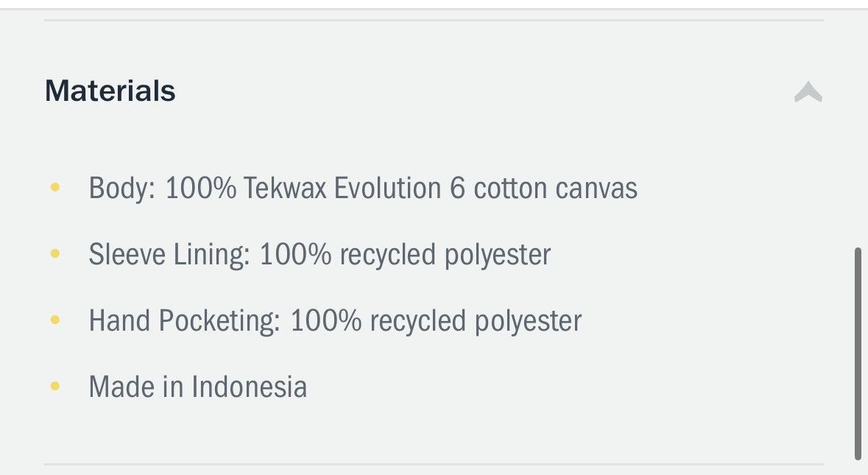Click the Materials section heading
Viewport: 868px width, 475px height.
click(110, 91)
